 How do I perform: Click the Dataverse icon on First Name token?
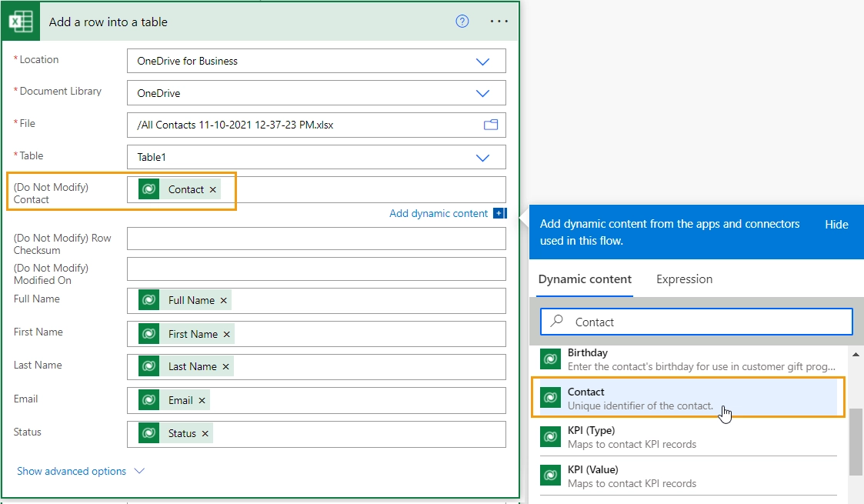(148, 335)
